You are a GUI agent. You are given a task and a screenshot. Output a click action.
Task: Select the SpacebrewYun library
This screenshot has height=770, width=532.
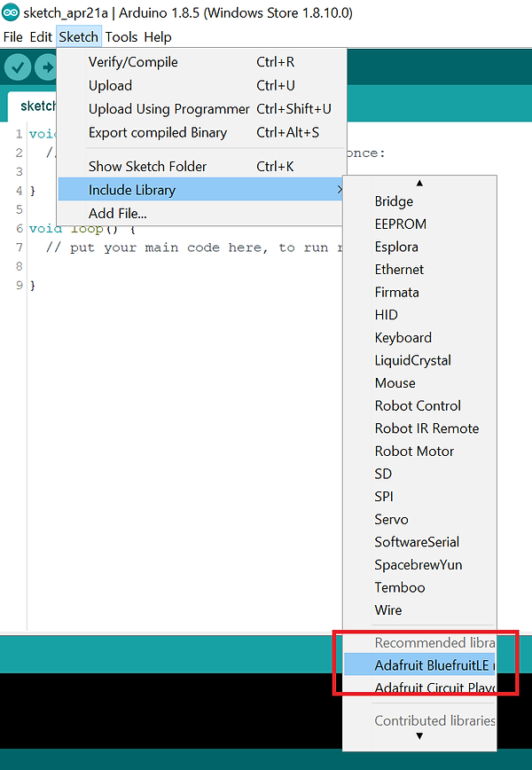click(419, 565)
